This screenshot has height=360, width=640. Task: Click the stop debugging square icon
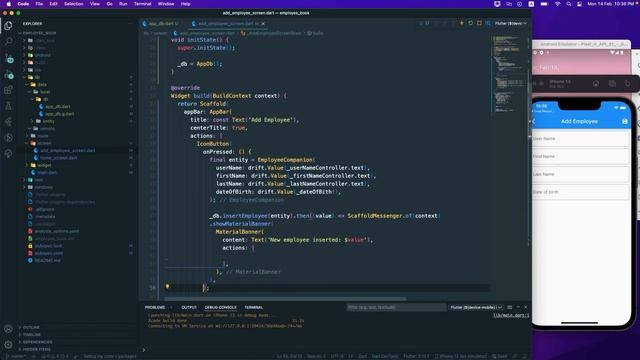(x=479, y=23)
